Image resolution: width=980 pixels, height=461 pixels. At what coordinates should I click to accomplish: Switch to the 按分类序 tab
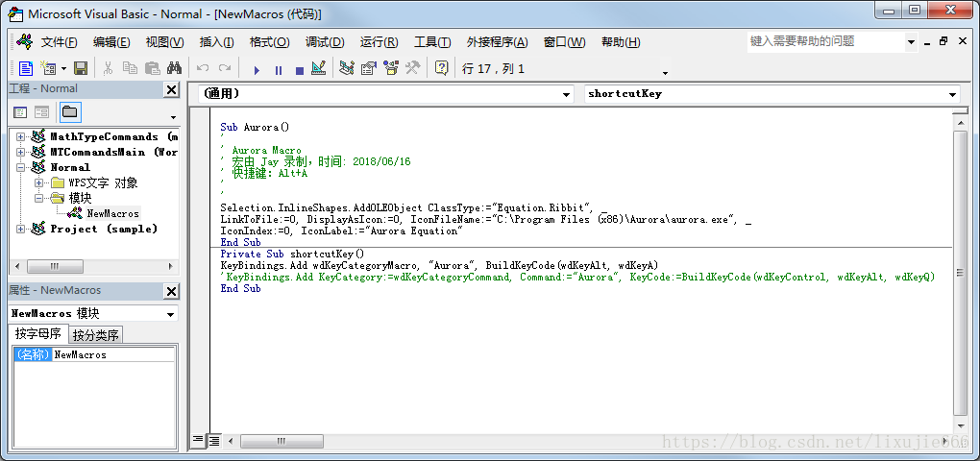[96, 335]
